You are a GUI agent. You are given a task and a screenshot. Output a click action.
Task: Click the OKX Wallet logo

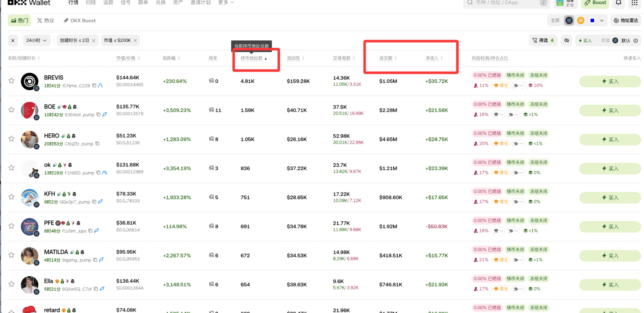pyautogui.click(x=29, y=3)
